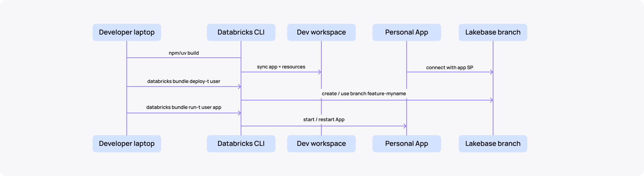Click the top Personal App box
This screenshot has width=644, height=176.
point(407,32)
